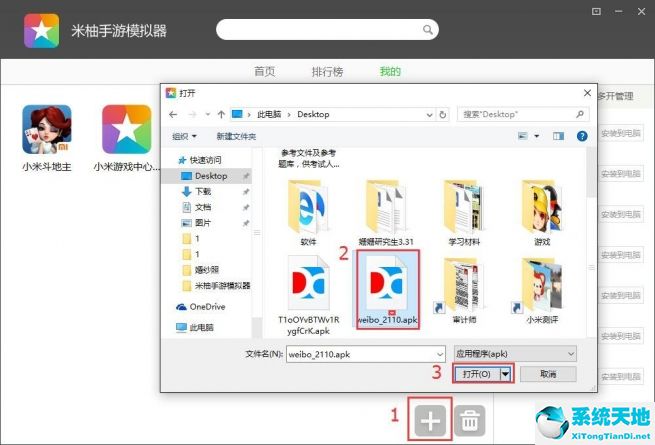Click the search magnifier in emulator search bar
655x445 pixels.
point(427,30)
